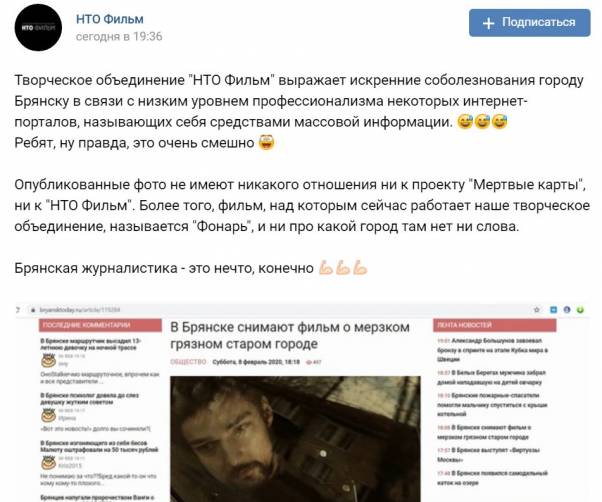Open the НТО Фильм round avatar
Viewport: 602px width, 502px height.
coord(38,28)
